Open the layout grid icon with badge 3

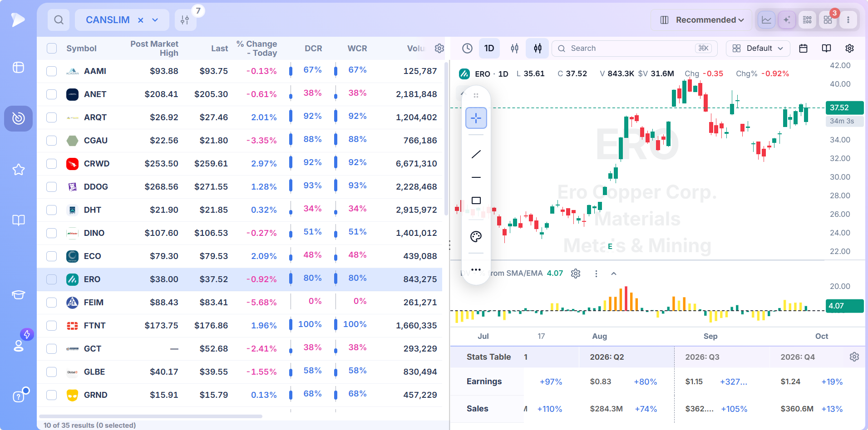click(x=828, y=20)
